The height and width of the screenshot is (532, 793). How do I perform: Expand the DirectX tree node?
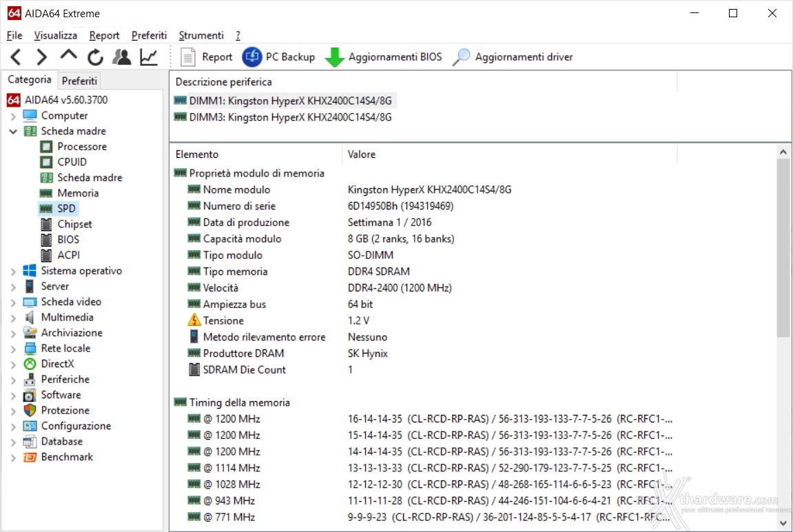pyautogui.click(x=13, y=365)
